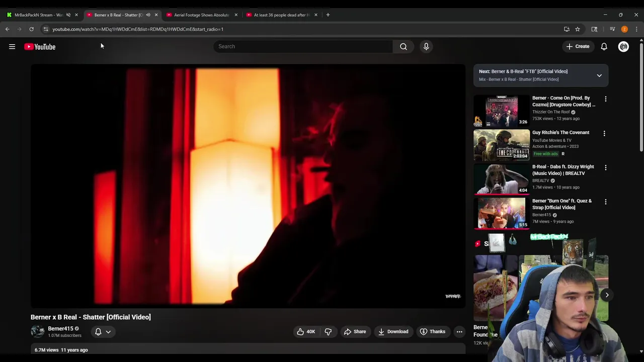Select the Berner x B Real - Shatter tab
644x362 pixels.
118,15
